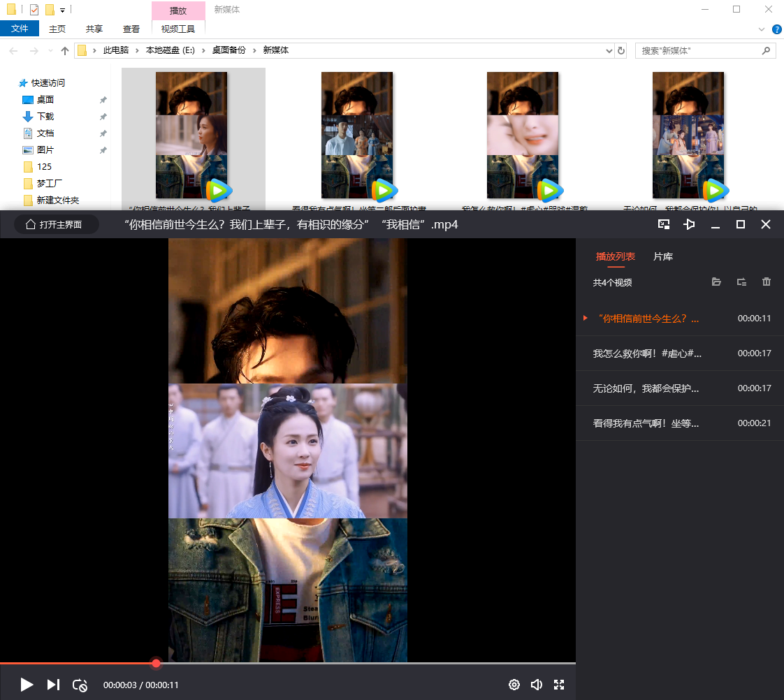Pin the player window on top
The image size is (784, 700).
click(x=689, y=224)
